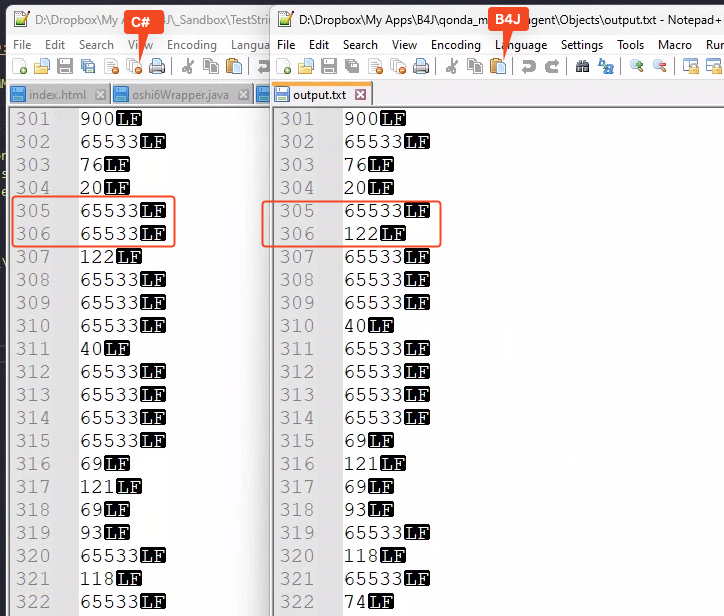Create new file in output.txt window toolbar

pos(283,66)
